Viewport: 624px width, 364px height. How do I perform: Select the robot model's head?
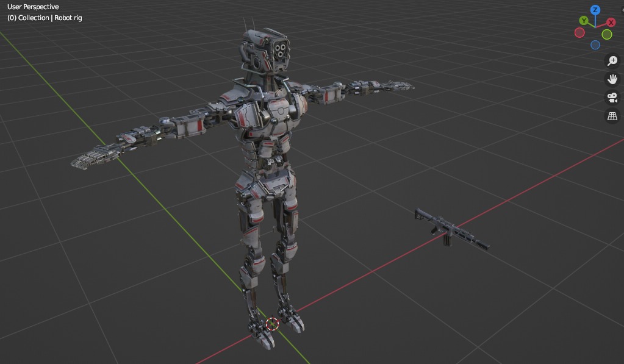click(265, 51)
